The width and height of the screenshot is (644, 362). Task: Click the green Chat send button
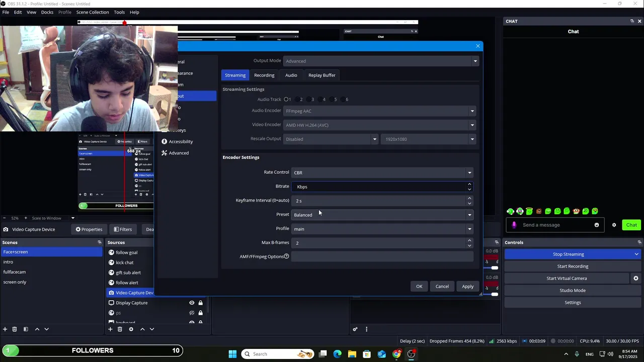[x=631, y=225]
